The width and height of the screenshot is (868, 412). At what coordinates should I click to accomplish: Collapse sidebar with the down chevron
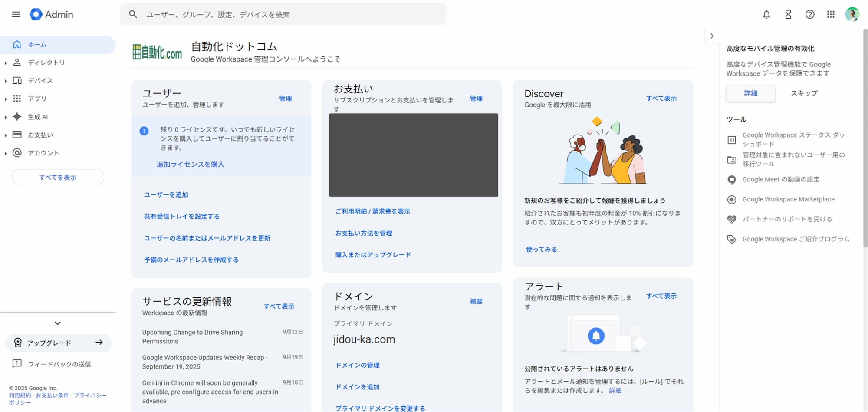tap(58, 323)
